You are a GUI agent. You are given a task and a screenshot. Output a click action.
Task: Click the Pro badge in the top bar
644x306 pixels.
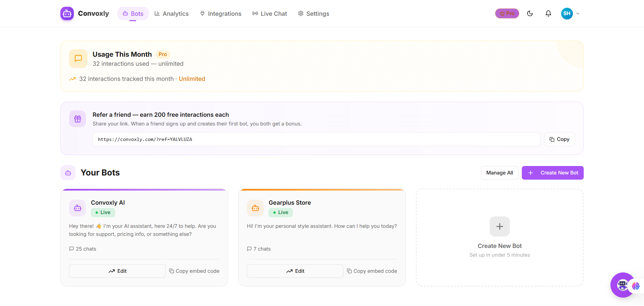click(x=507, y=13)
